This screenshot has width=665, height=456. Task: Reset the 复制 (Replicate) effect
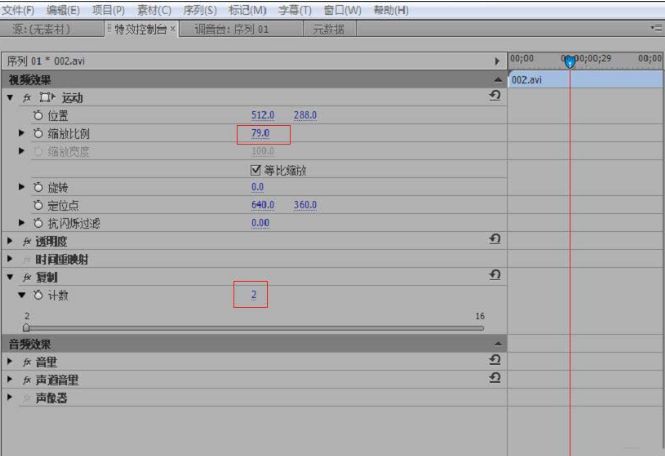click(494, 275)
